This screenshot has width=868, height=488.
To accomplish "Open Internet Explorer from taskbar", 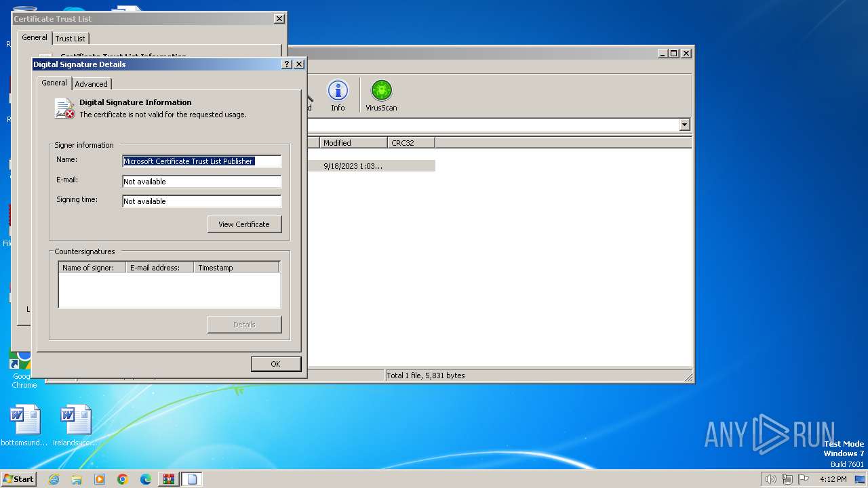I will click(54, 479).
